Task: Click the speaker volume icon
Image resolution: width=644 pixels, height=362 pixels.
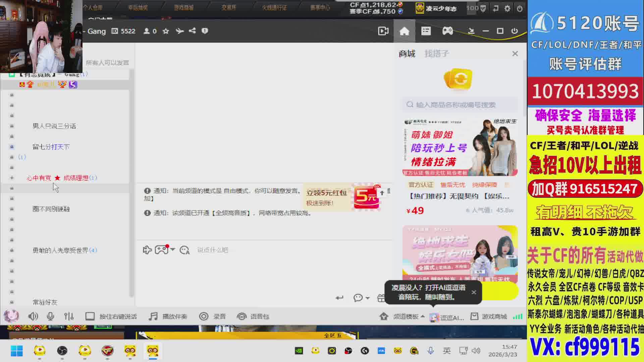Action: tap(33, 316)
